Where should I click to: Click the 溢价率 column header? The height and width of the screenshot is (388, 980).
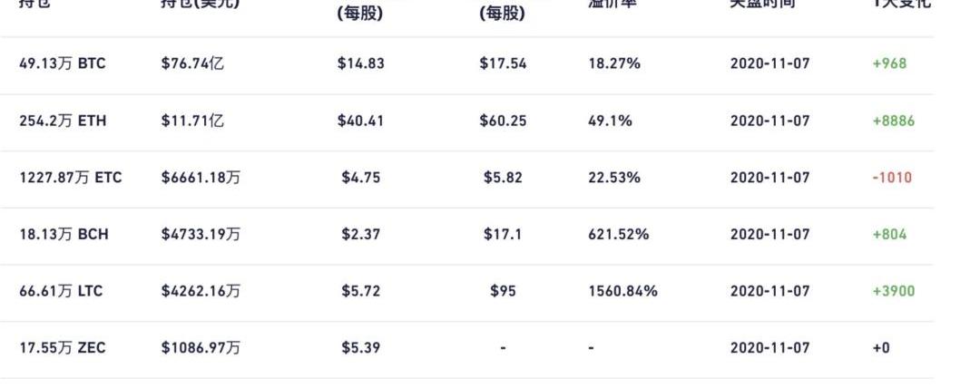(x=611, y=3)
